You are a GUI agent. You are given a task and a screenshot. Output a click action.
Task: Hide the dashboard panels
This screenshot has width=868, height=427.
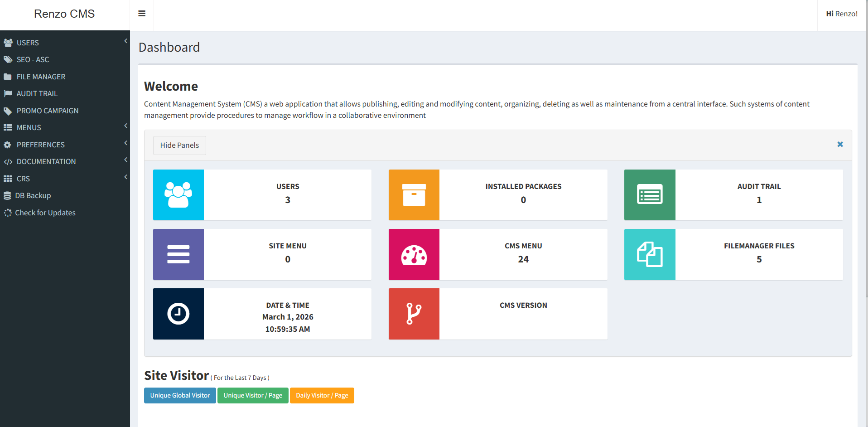click(179, 146)
